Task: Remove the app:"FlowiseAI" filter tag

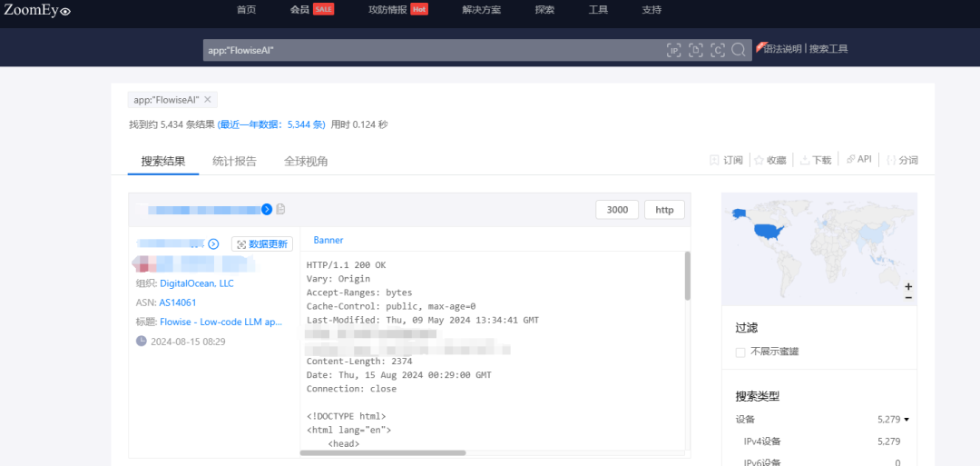Action: (208, 99)
